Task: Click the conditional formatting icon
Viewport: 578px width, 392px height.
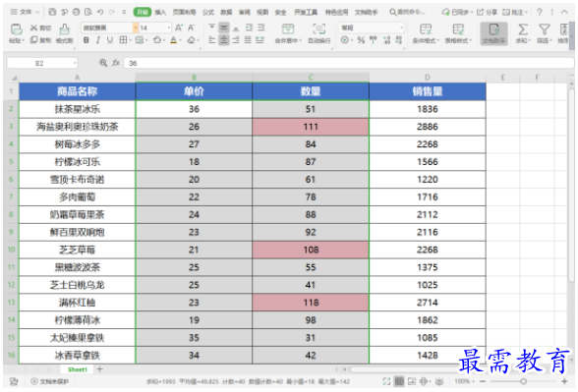Action: coord(426,29)
